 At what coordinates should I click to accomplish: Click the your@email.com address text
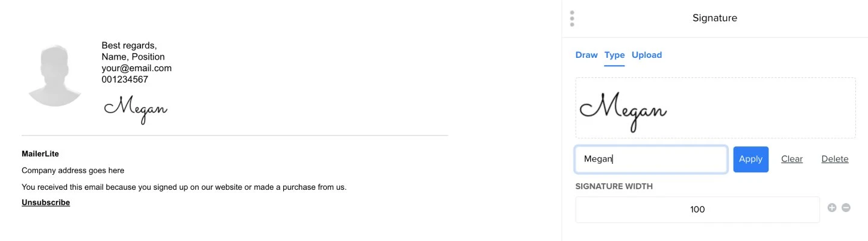click(x=136, y=68)
